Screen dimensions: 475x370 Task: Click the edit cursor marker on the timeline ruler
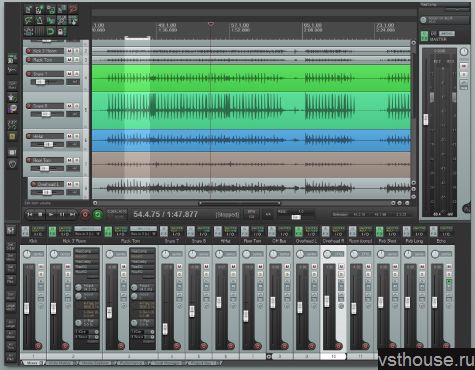coord(211,24)
